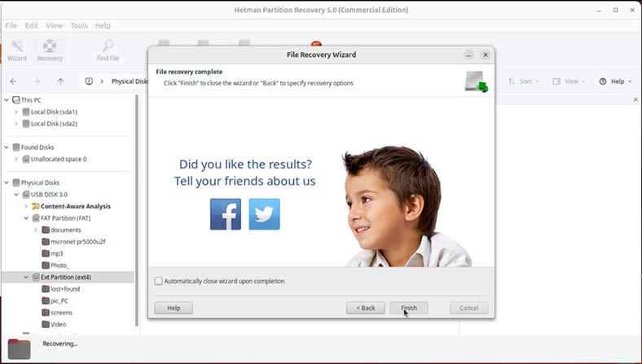Open the File menu
642x364 pixels.
click(11, 25)
